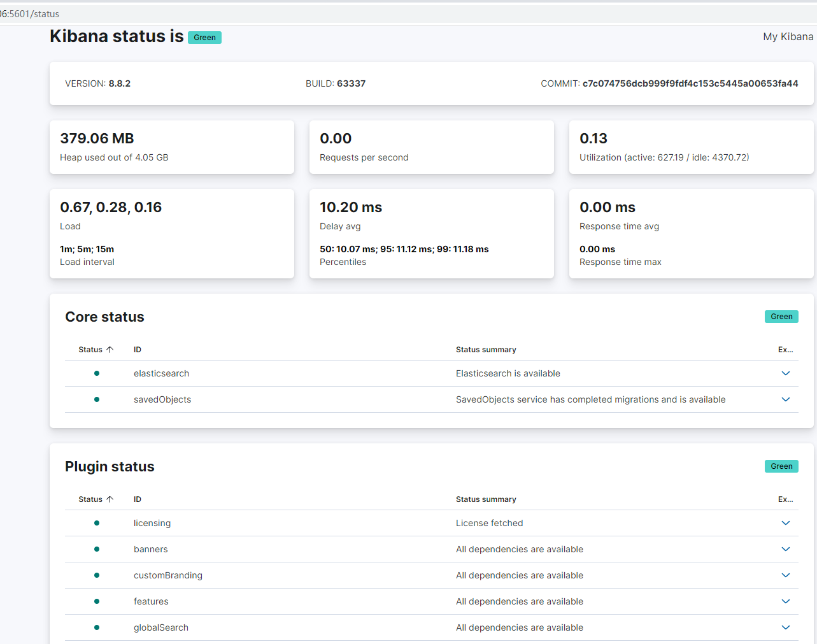The image size is (817, 644).
Task: Click the Green badge in Core status
Action: coord(781,317)
